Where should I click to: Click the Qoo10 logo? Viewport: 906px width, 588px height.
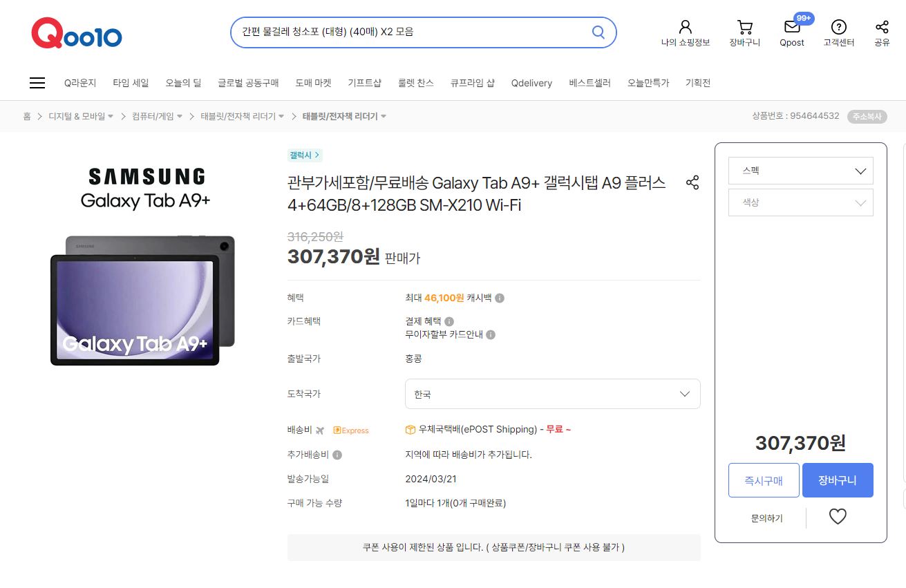pyautogui.click(x=77, y=32)
